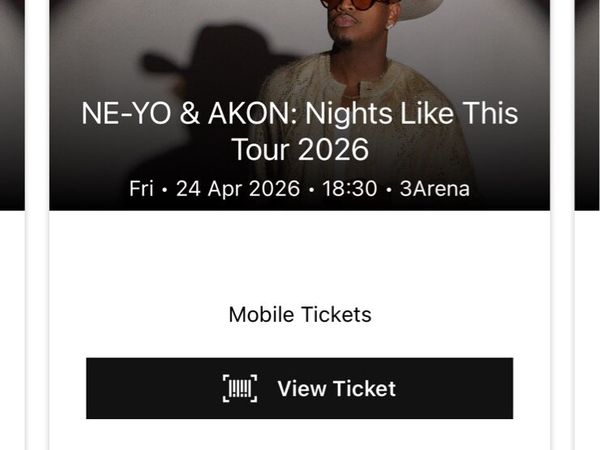Open the View Ticket button
This screenshot has height=450, width=600.
[x=300, y=388]
